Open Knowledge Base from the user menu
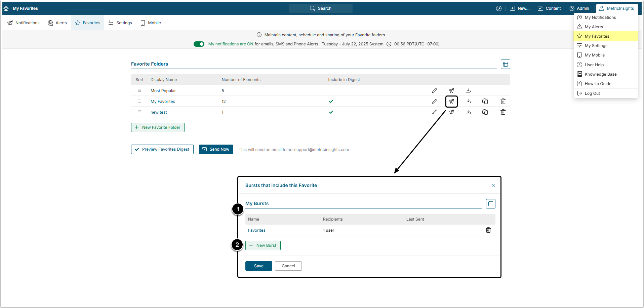Viewport: 644px width, 308px height. [606, 74]
